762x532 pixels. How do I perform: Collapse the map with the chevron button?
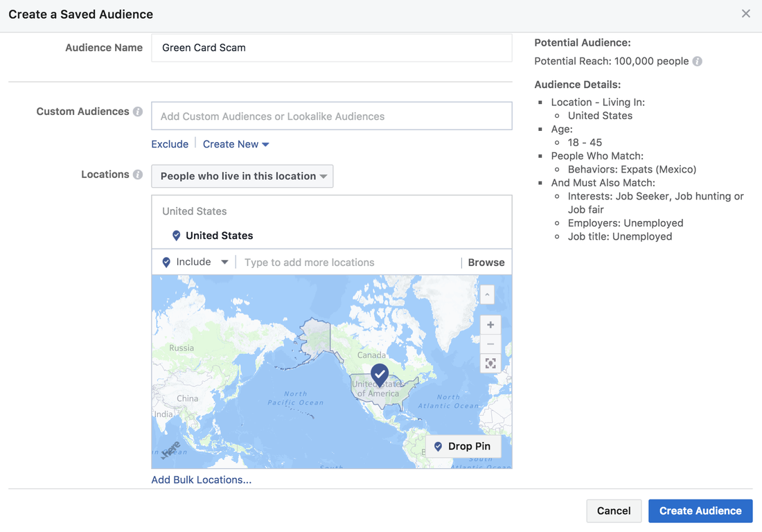pyautogui.click(x=487, y=294)
